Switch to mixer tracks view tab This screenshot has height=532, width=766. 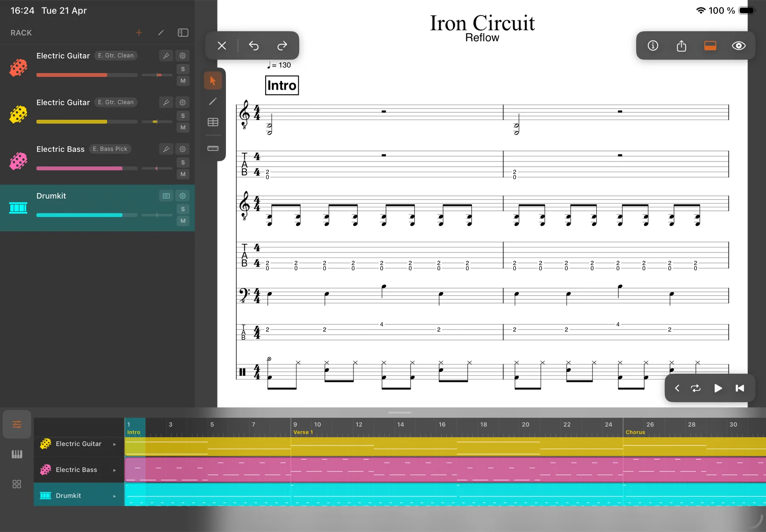pos(17,424)
